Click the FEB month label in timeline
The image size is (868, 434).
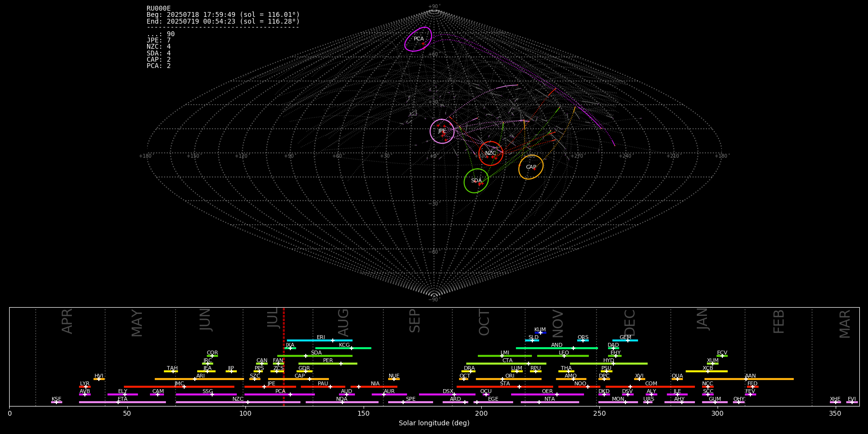click(x=779, y=322)
